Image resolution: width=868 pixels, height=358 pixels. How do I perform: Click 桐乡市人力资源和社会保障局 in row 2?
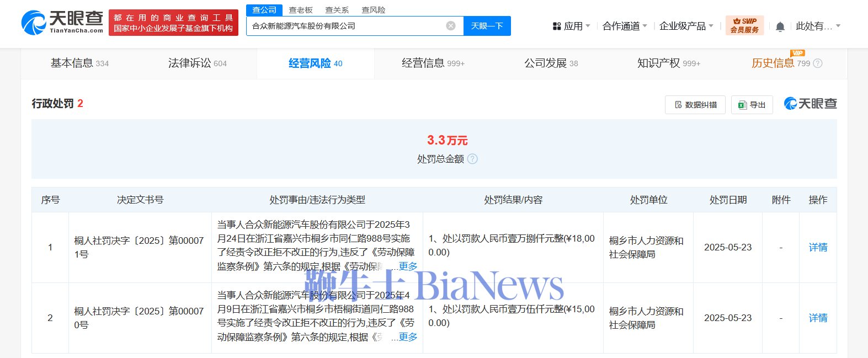point(646,318)
